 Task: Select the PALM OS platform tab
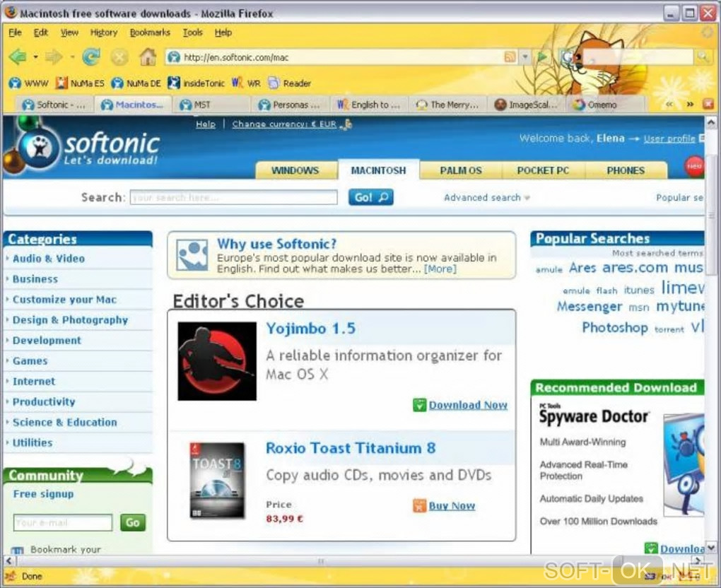coord(461,170)
